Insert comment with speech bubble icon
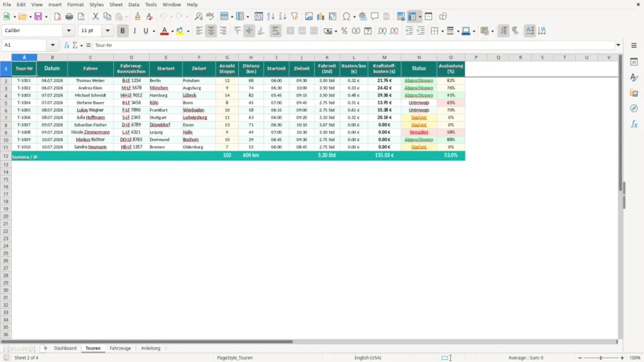Screen dimensions: 644x362 [375, 16]
